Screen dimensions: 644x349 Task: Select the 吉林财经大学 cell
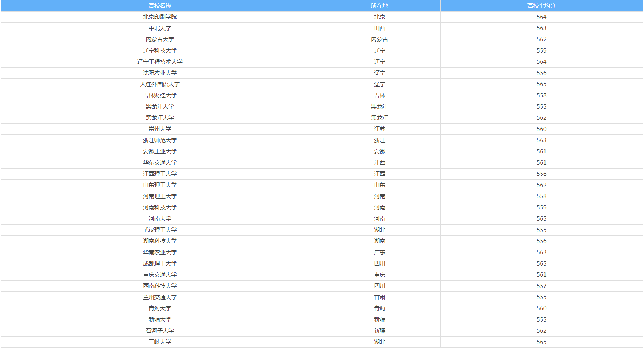[160, 95]
